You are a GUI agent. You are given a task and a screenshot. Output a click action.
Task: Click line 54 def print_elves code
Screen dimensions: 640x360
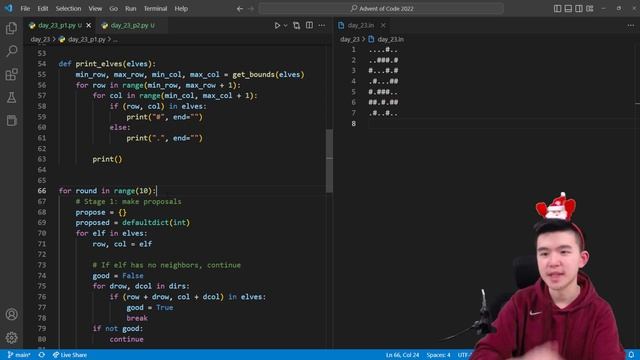pos(107,64)
